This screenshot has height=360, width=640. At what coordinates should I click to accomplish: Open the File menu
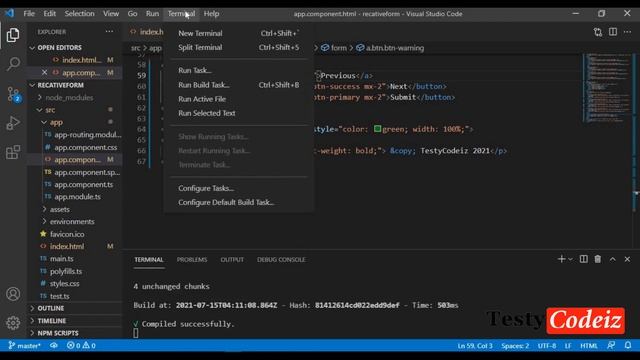pyautogui.click(x=29, y=13)
